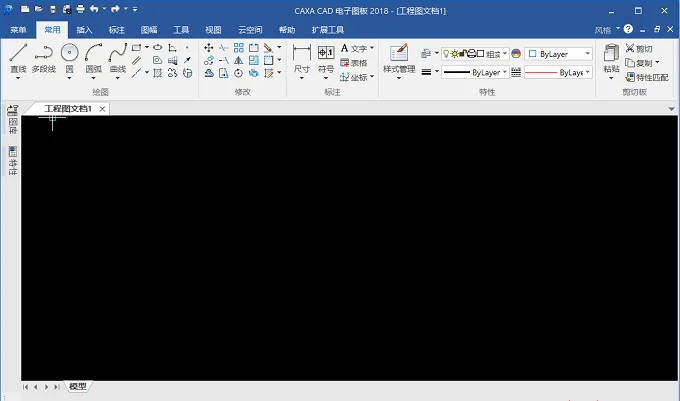Click the 特性匹配 match properties button
Screen dimensions: 680x401
pos(647,77)
